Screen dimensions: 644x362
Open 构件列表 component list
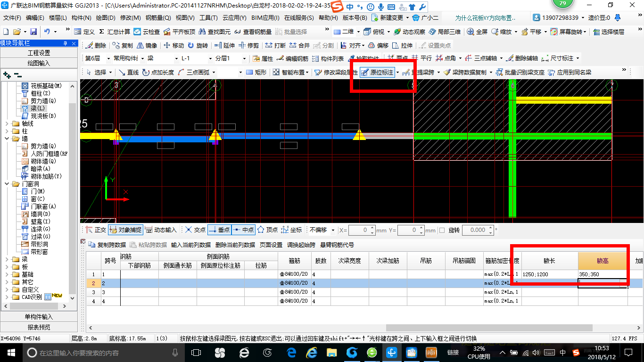(x=328, y=58)
